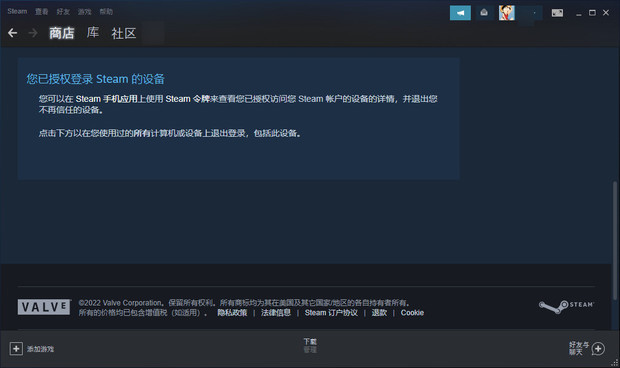Open the 下载 管理 section
Screen dimensions: 620x368
pyautogui.click(x=310, y=345)
